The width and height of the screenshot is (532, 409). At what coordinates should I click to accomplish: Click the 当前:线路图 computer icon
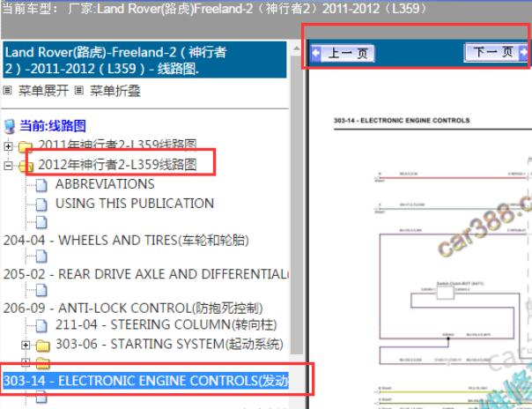[10, 126]
